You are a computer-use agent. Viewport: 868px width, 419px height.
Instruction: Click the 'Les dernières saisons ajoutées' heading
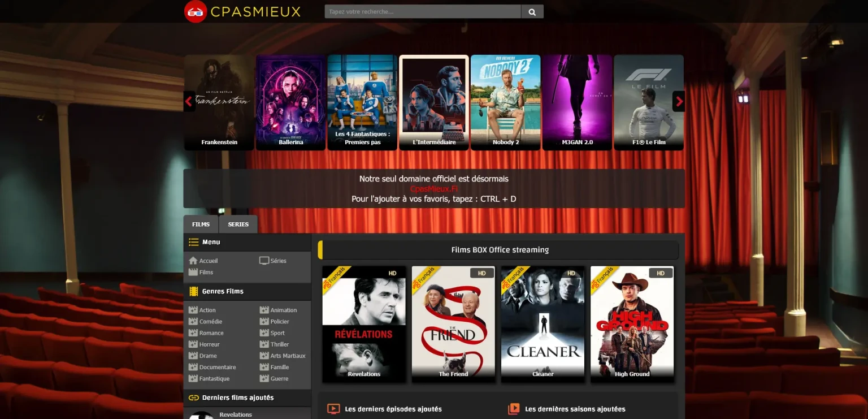(575, 409)
